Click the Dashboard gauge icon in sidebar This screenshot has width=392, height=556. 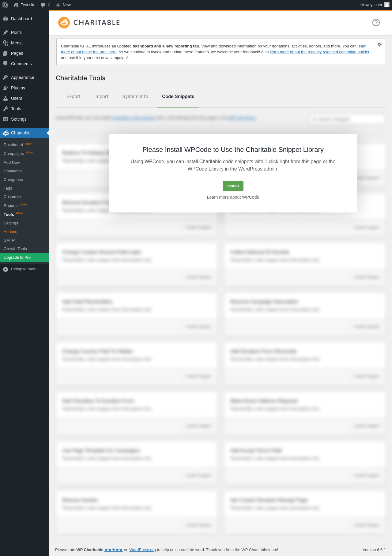[6, 19]
